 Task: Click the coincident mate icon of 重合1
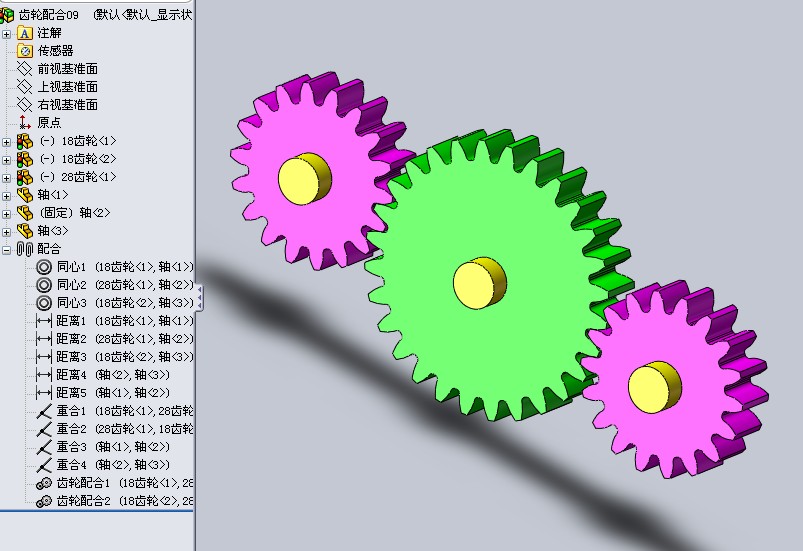click(44, 411)
